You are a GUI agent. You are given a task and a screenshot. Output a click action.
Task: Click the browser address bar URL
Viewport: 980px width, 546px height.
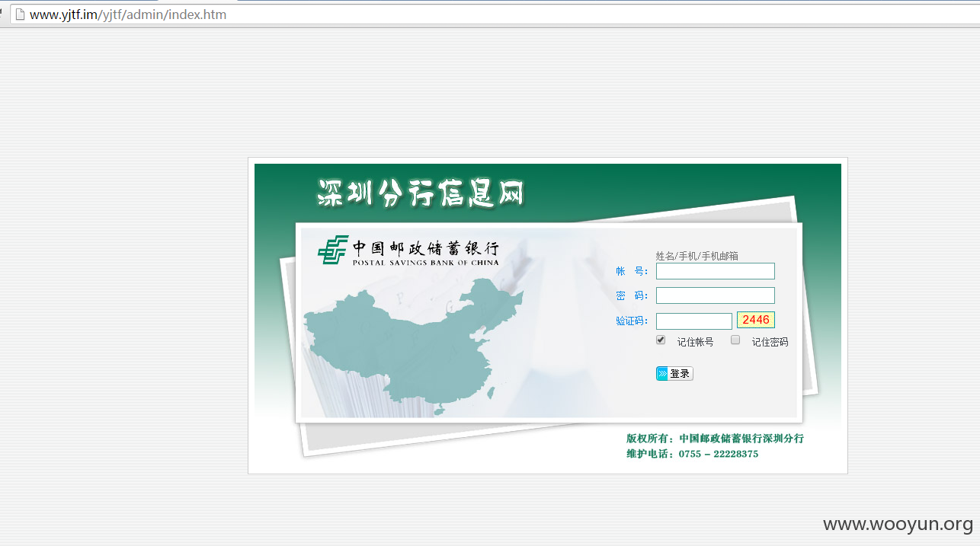click(127, 14)
